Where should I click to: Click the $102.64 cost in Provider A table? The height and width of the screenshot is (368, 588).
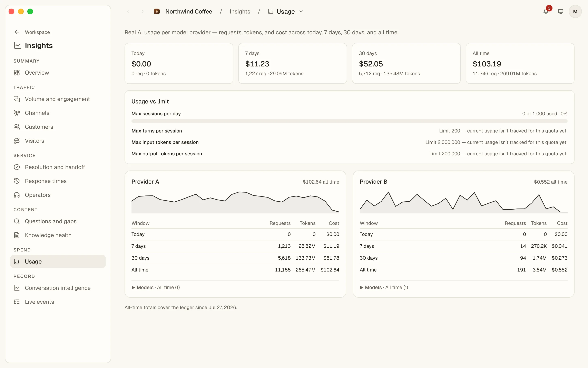tap(330, 270)
